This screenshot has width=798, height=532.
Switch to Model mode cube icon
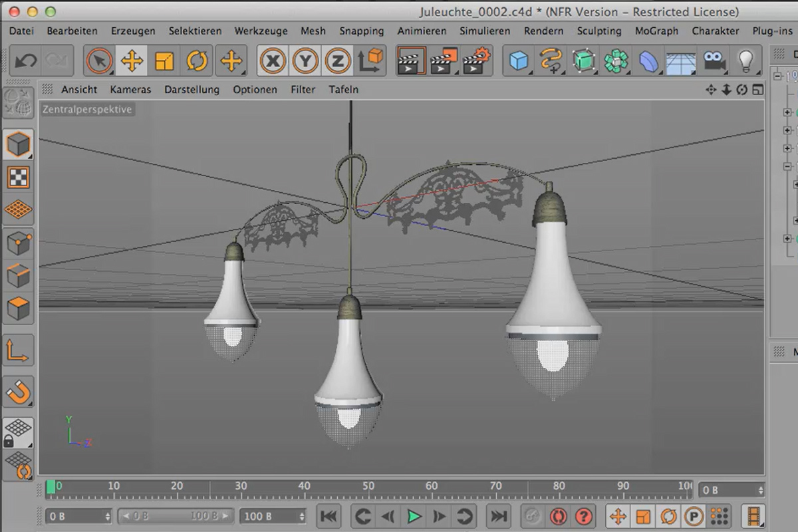pos(18,144)
